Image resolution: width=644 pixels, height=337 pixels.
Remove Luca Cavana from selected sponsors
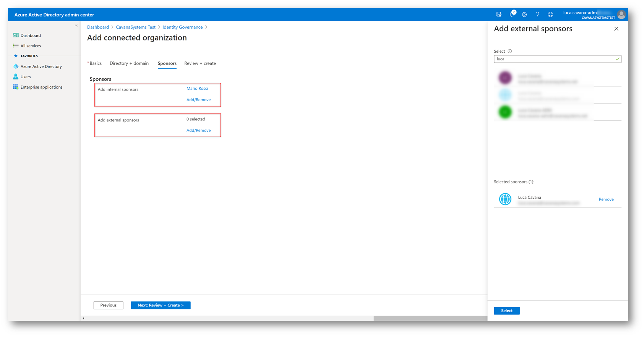pyautogui.click(x=606, y=199)
